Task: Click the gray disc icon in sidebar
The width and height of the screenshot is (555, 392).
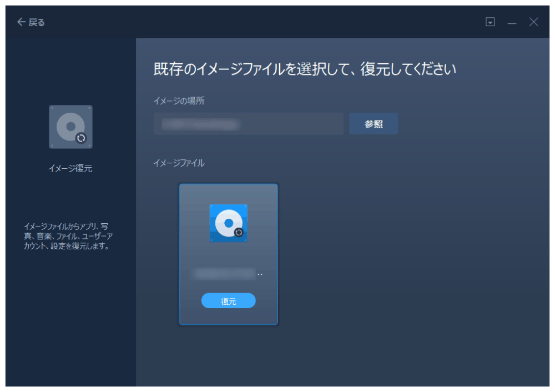Action: (70, 126)
